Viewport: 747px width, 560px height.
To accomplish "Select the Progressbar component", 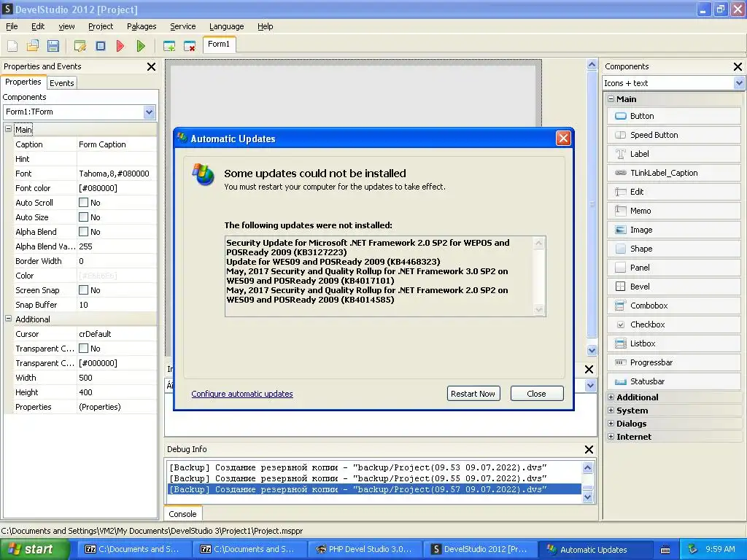I will pos(673,362).
